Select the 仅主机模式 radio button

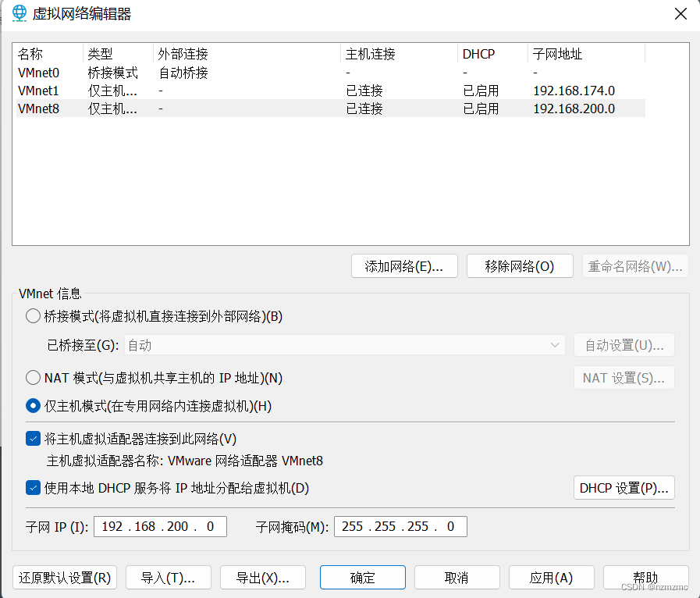pyautogui.click(x=33, y=406)
